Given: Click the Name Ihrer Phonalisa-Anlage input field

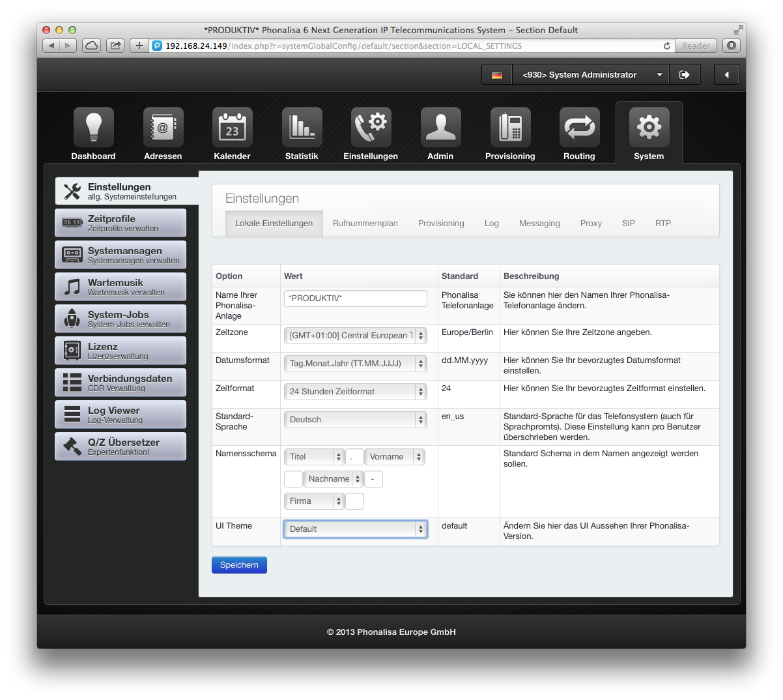Looking at the screenshot, I should pos(356,299).
